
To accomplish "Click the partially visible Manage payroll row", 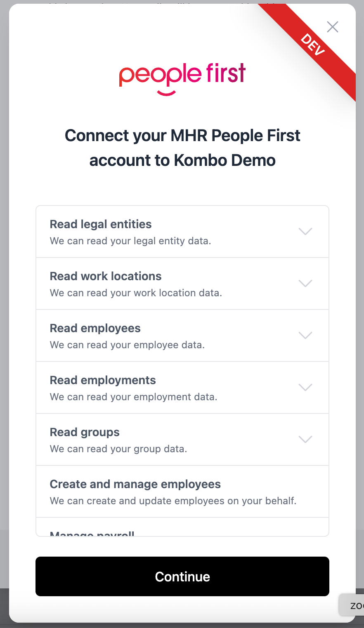I will [x=92, y=533].
